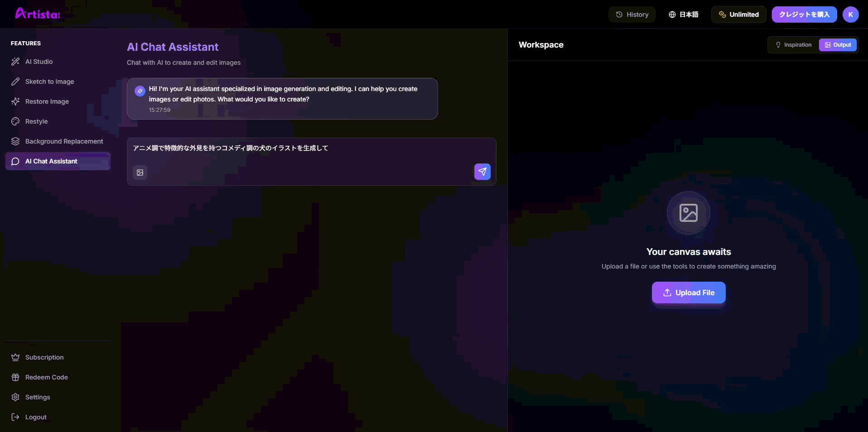Switch workspace to the Output view
868x432 pixels.
click(838, 45)
